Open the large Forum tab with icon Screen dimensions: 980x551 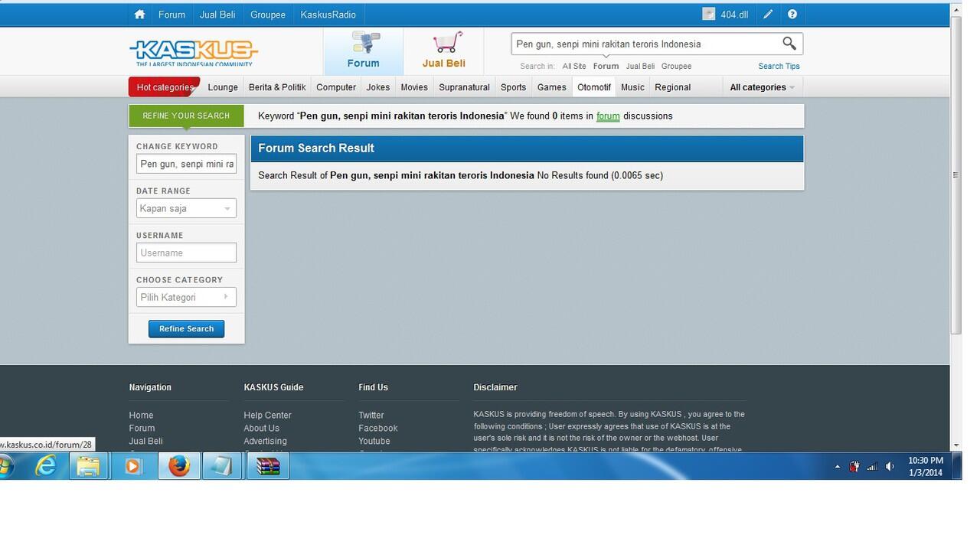click(364, 51)
